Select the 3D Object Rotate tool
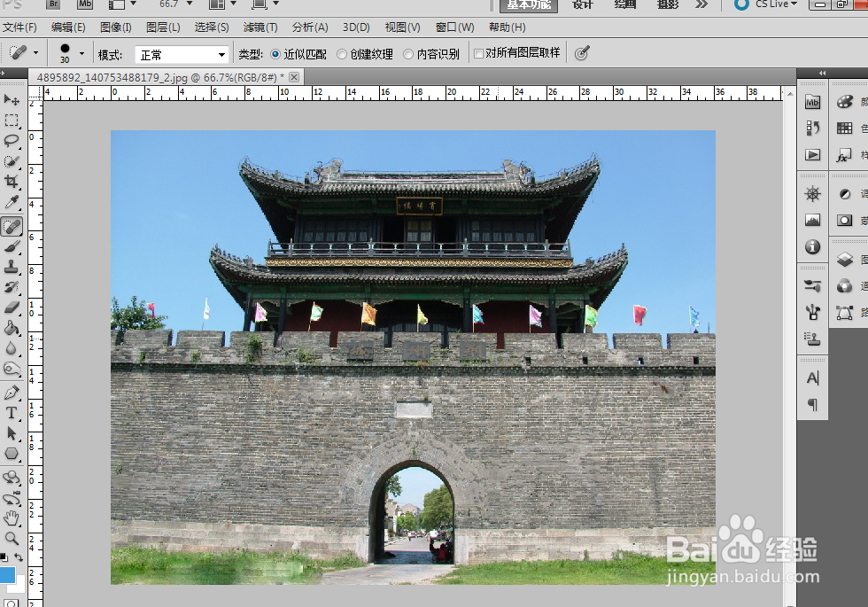Image resolution: width=868 pixels, height=607 pixels. [x=12, y=478]
